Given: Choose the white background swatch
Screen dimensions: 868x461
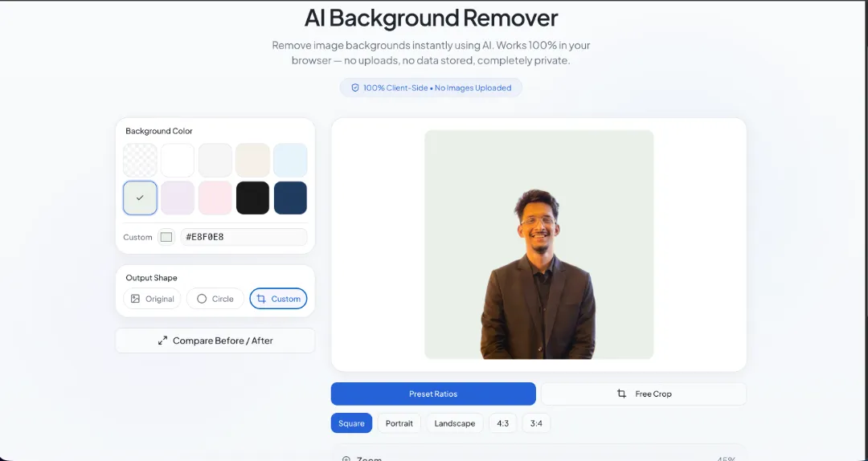Looking at the screenshot, I should (178, 160).
